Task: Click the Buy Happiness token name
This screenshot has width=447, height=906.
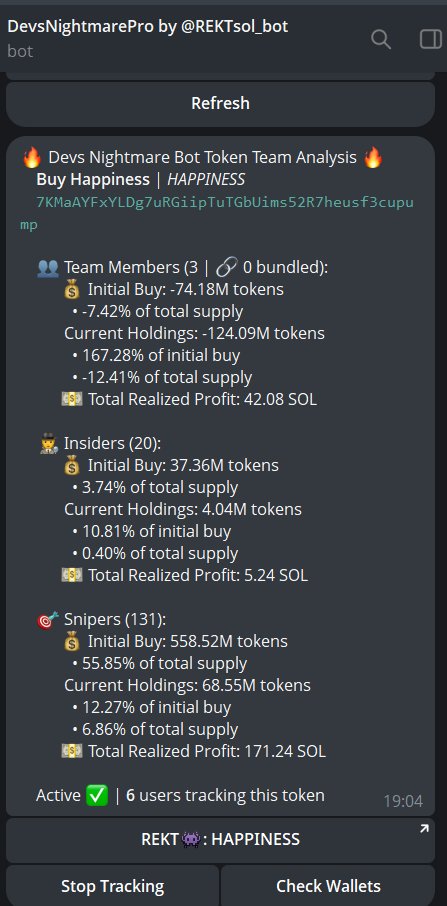Action: pos(93,180)
